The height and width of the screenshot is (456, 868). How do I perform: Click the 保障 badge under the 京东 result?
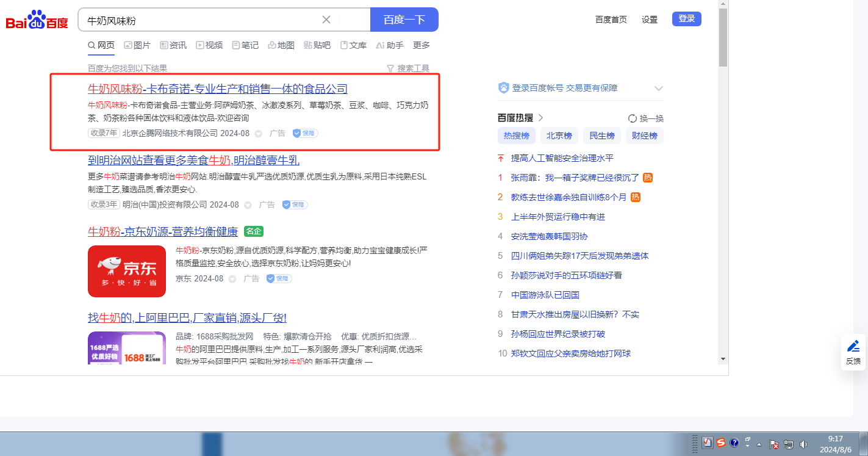(279, 278)
